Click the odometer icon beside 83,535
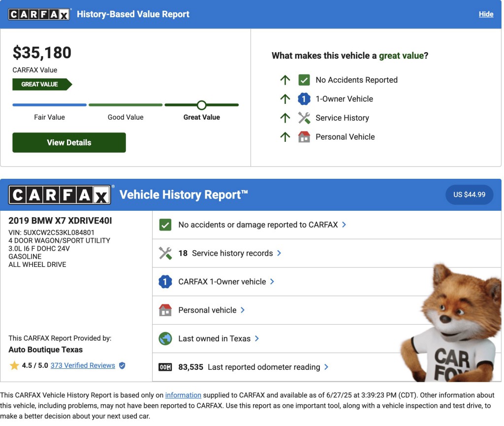The image size is (504, 426). tap(165, 367)
